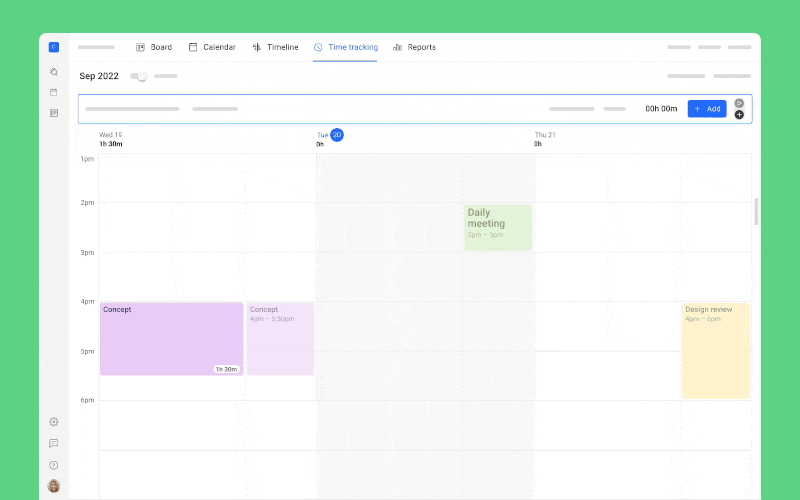
Task: Select manual entry black plus icon
Action: tap(739, 115)
